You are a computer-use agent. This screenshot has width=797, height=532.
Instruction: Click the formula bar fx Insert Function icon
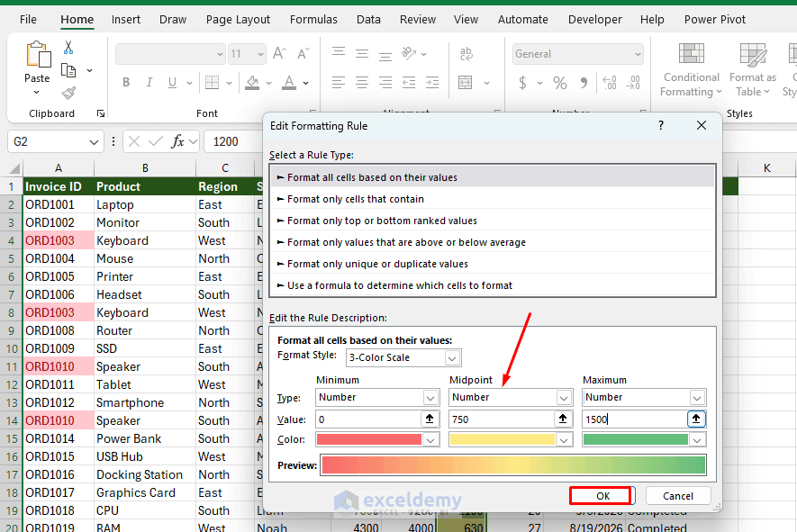(177, 141)
